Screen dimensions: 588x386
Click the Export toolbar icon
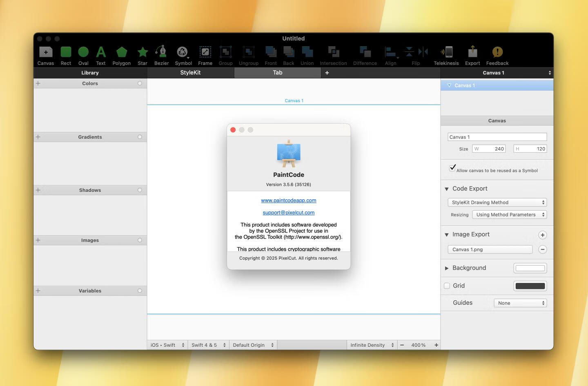click(472, 52)
